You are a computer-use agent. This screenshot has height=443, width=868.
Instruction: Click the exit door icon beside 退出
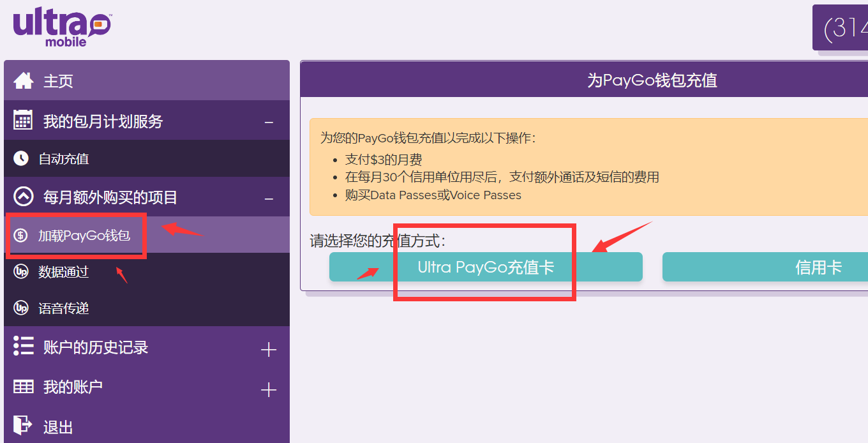click(x=22, y=426)
